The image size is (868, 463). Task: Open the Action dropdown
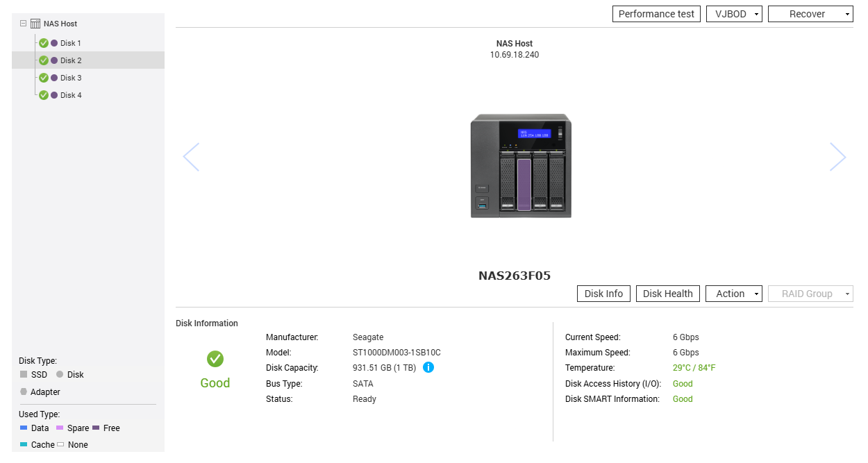(x=733, y=293)
